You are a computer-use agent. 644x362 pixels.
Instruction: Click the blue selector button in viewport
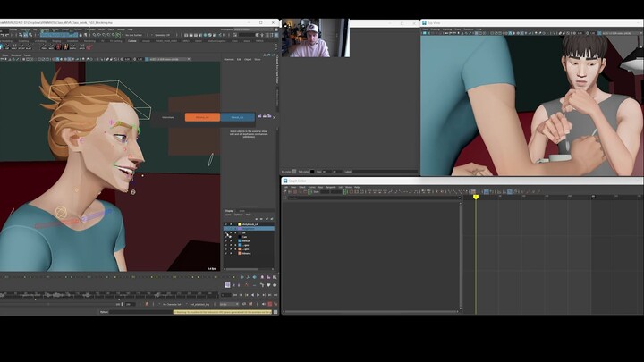pos(237,117)
